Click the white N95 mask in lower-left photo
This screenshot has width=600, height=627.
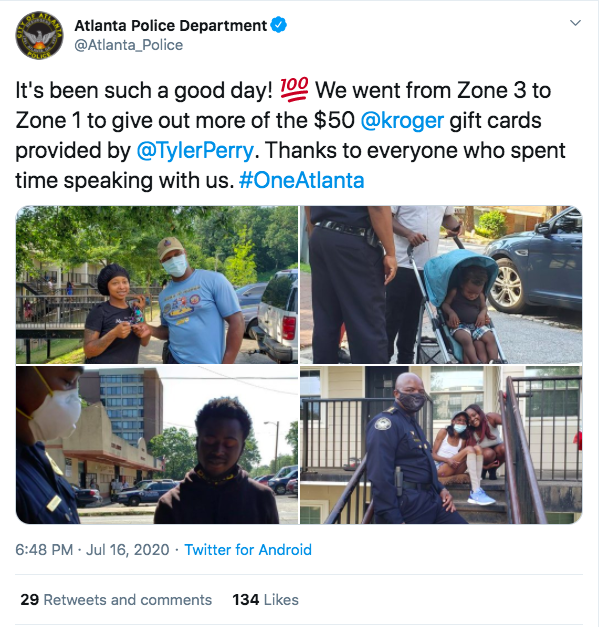[55, 414]
